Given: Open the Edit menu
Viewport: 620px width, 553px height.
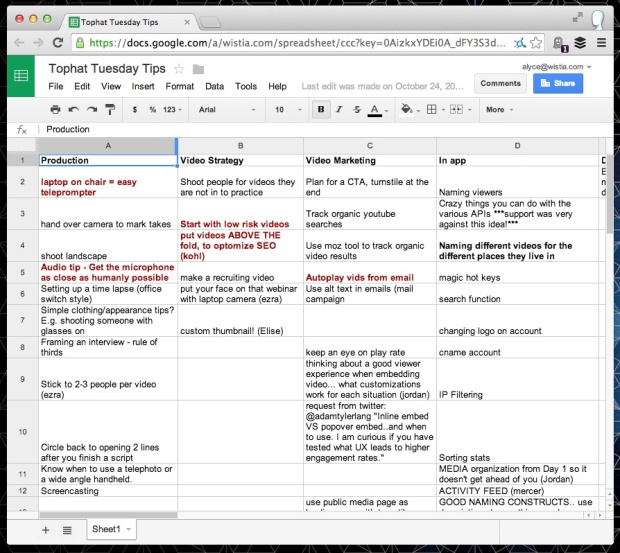Looking at the screenshot, I should tap(82, 86).
